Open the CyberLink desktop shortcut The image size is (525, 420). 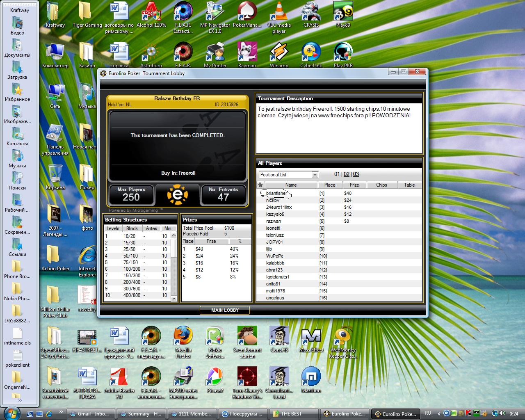coord(311,55)
